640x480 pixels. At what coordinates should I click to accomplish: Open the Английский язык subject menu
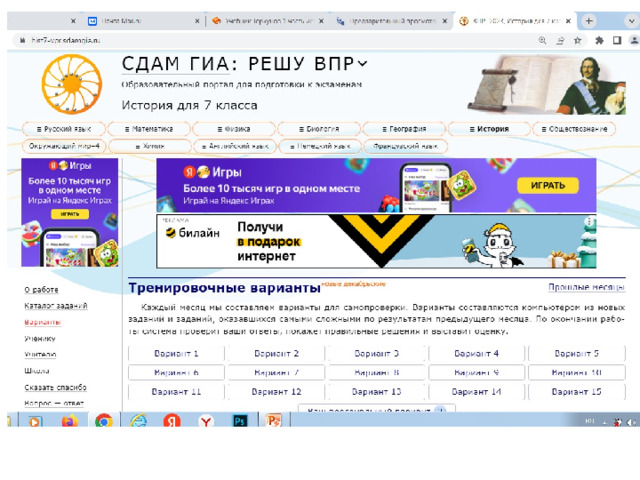[x=236, y=146]
